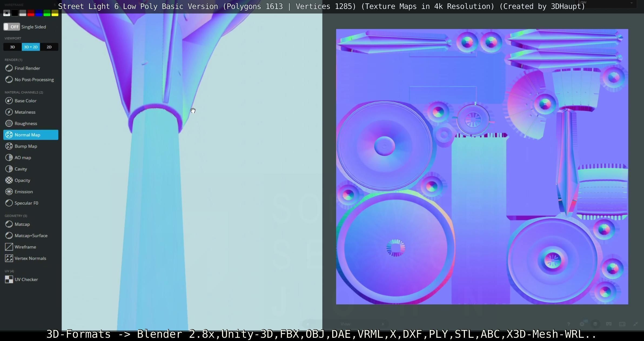Select the 3D + 2D viewport mode
Screen dimensions: 644x341
coord(31,47)
